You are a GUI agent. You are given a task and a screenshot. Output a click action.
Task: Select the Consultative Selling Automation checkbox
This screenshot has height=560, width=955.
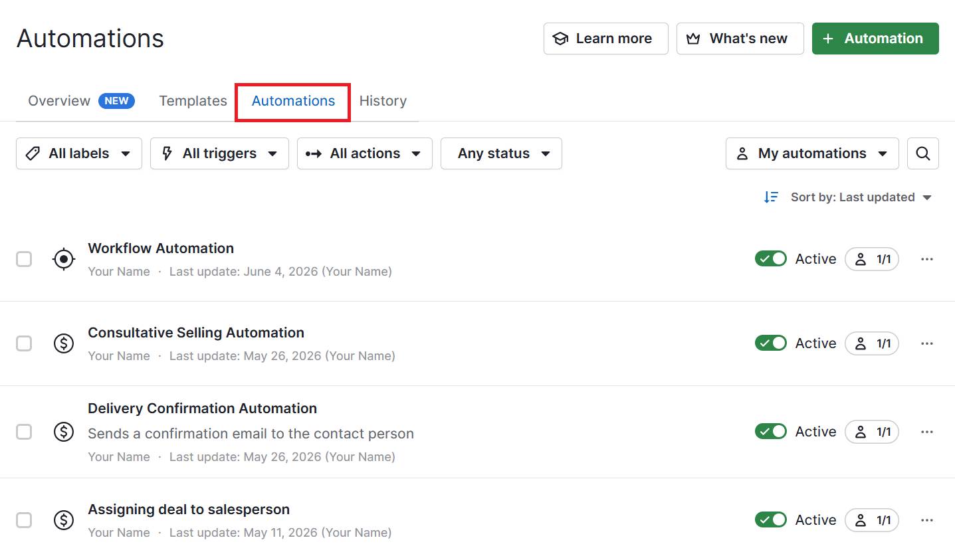(24, 343)
